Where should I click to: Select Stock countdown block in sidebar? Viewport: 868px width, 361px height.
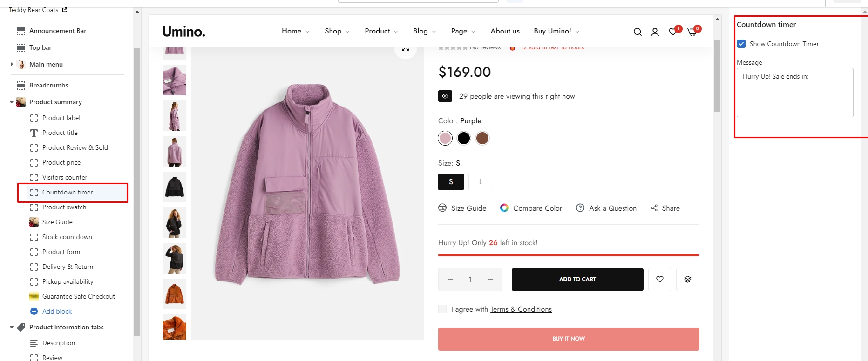[x=67, y=237]
